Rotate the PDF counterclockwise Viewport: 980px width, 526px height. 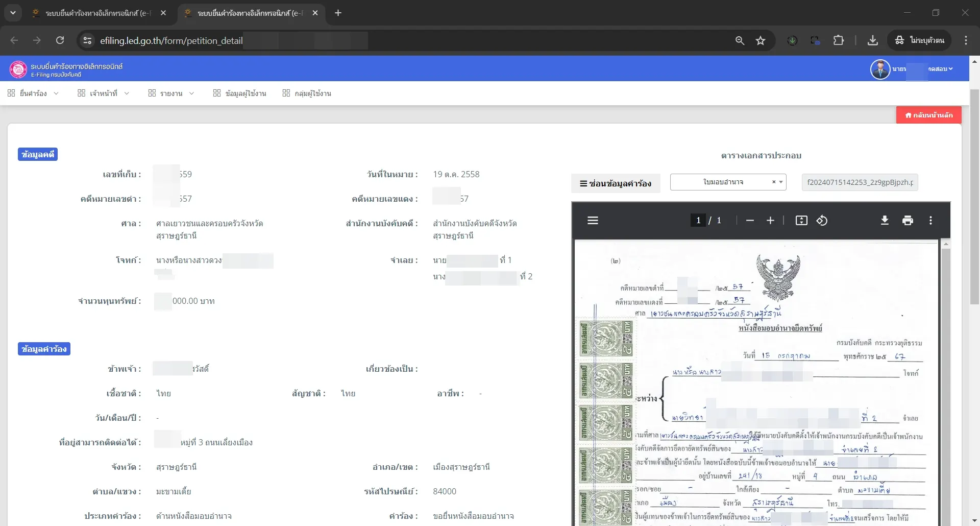coord(822,221)
